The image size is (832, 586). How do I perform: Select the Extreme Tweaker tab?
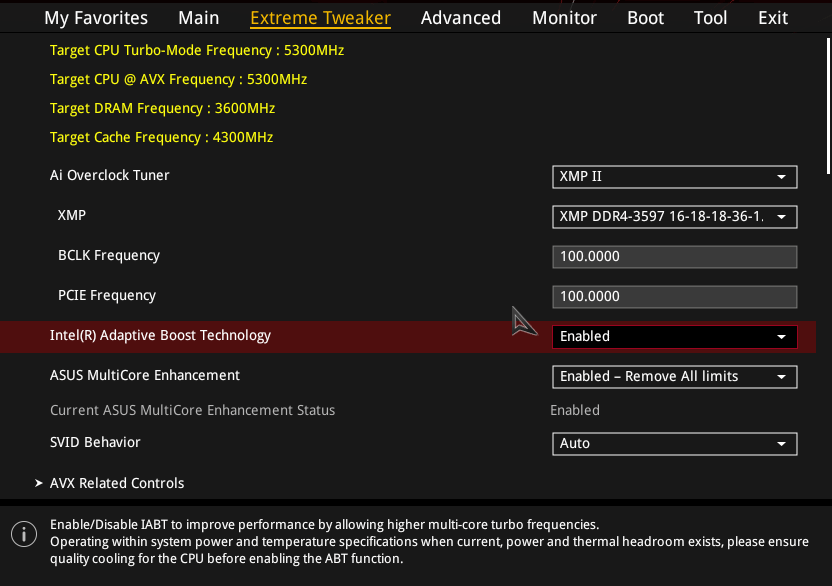[x=320, y=18]
